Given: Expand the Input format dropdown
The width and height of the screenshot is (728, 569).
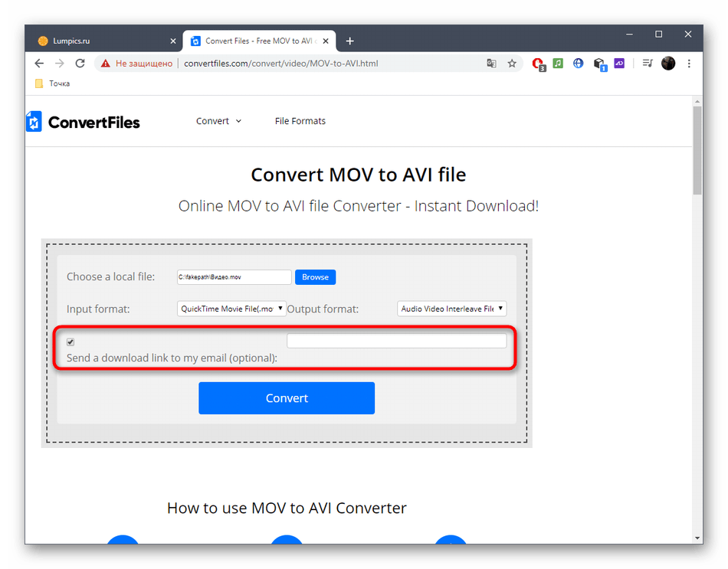Looking at the screenshot, I should pos(231,309).
